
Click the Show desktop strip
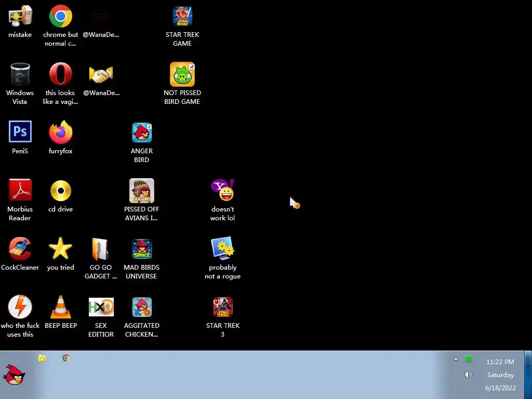coord(528,375)
